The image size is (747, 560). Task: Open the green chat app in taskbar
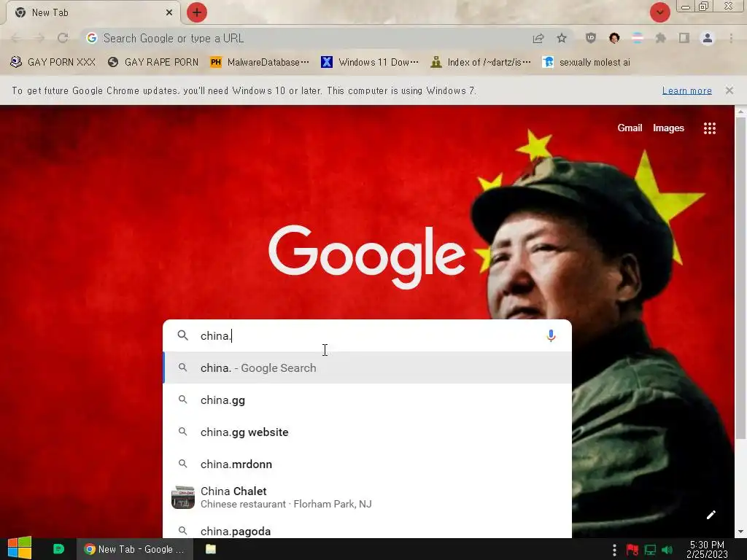(x=58, y=549)
